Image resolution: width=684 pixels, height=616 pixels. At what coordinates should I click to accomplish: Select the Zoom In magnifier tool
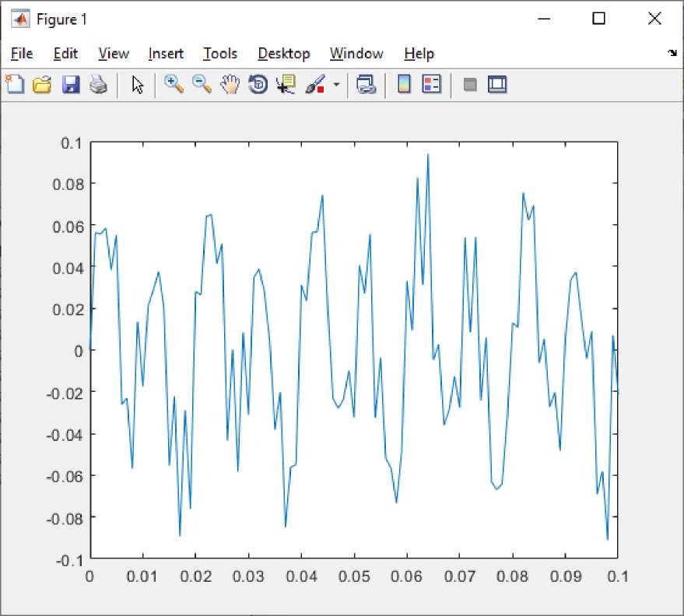click(174, 85)
